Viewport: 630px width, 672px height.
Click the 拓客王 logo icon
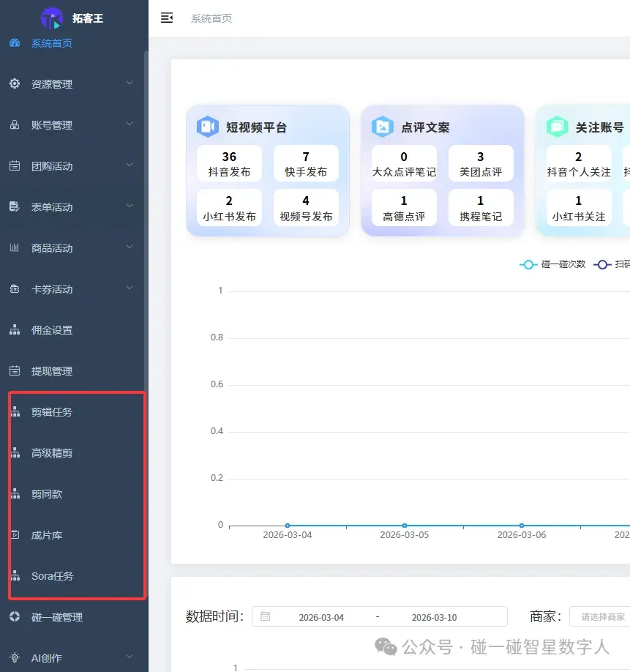pyautogui.click(x=51, y=18)
